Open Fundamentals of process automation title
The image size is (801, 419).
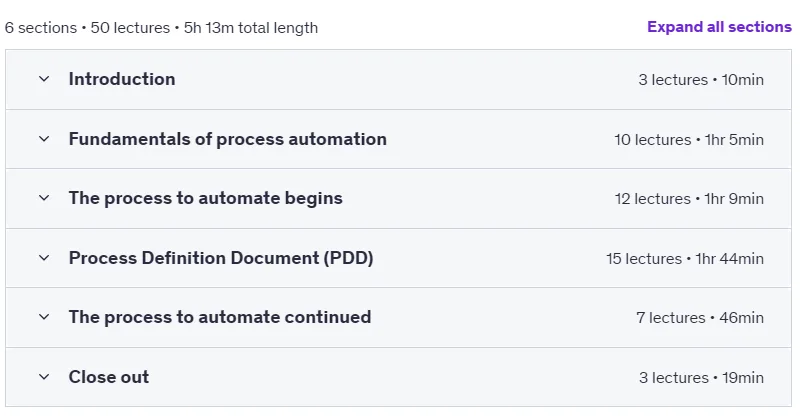coord(228,139)
